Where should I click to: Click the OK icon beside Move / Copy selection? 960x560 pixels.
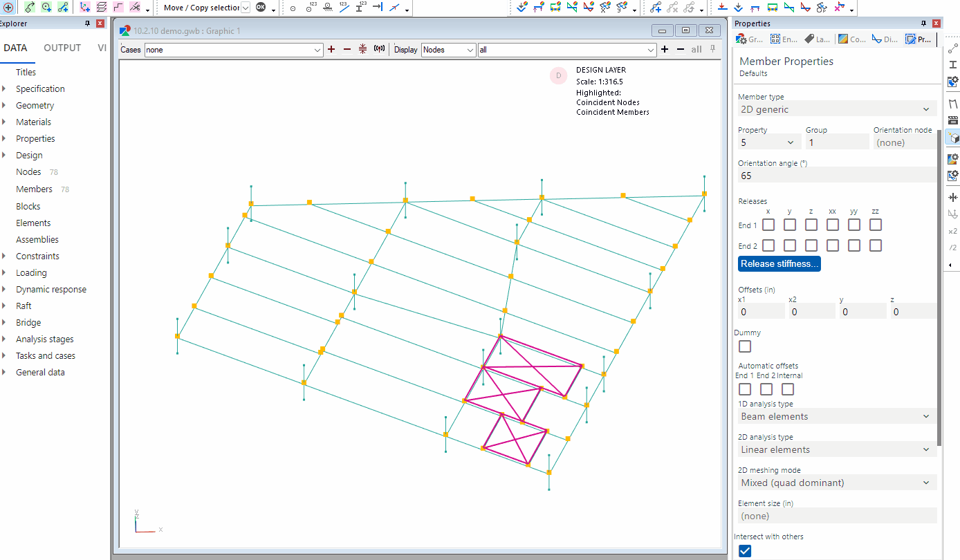[x=261, y=8]
